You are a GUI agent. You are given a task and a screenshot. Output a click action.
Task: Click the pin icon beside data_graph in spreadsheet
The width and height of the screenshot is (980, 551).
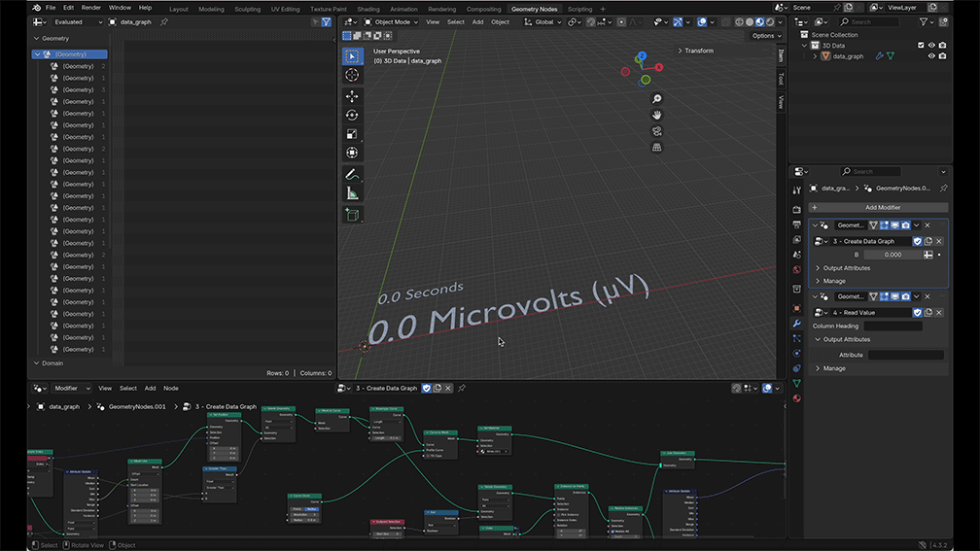coord(164,21)
